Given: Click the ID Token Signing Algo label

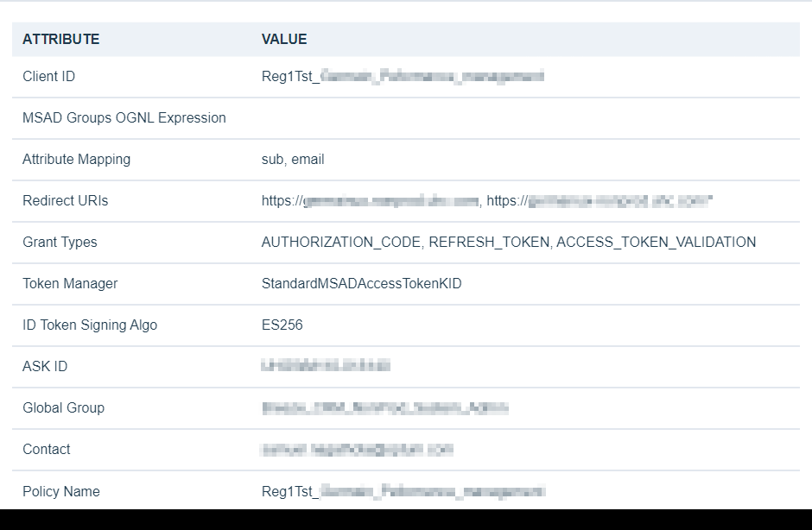Looking at the screenshot, I should pos(90,325).
